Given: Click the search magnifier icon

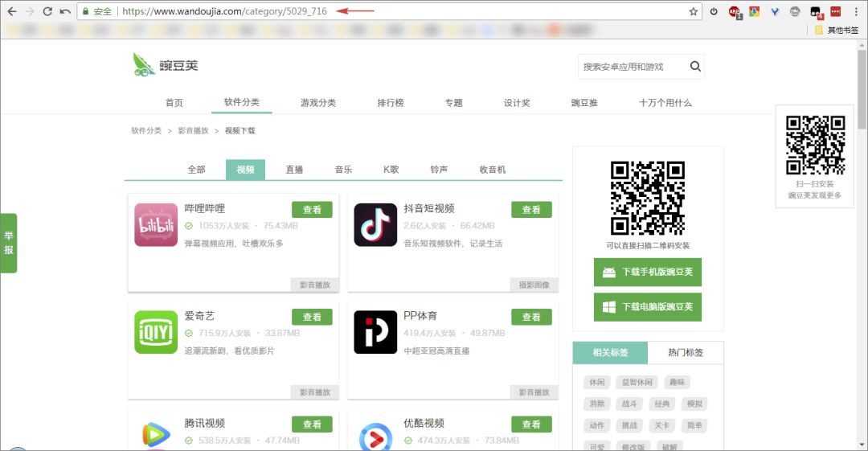Looking at the screenshot, I should pyautogui.click(x=695, y=67).
